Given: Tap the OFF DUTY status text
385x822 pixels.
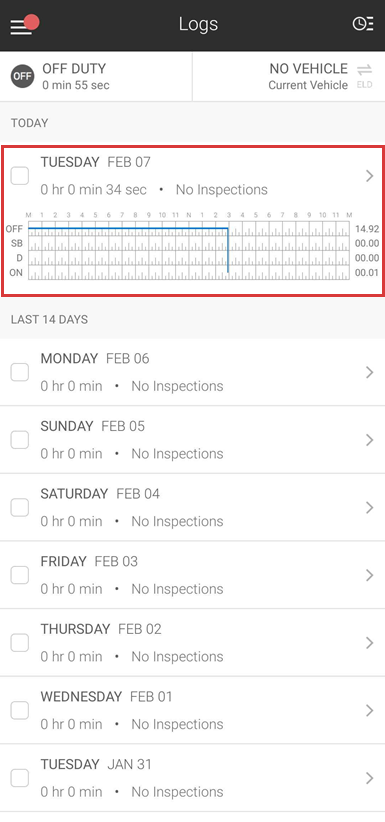Looking at the screenshot, I should [74, 69].
